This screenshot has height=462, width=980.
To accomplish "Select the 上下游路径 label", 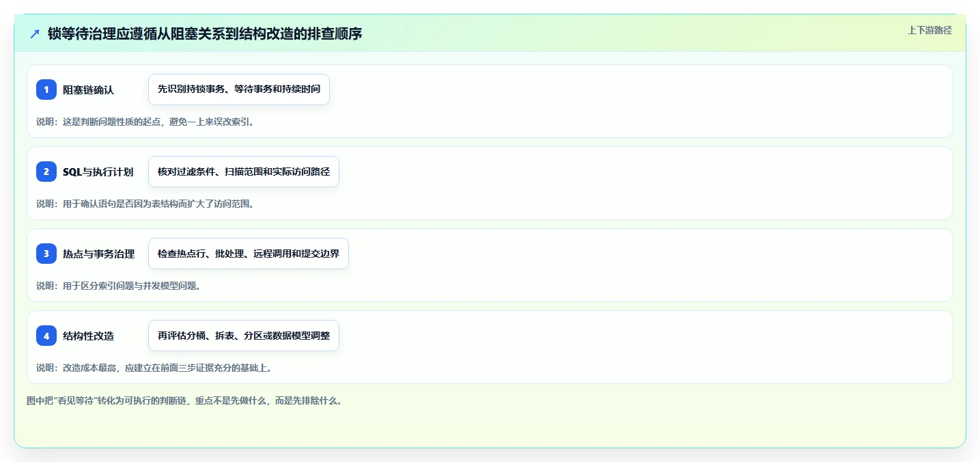I will pyautogui.click(x=929, y=30).
